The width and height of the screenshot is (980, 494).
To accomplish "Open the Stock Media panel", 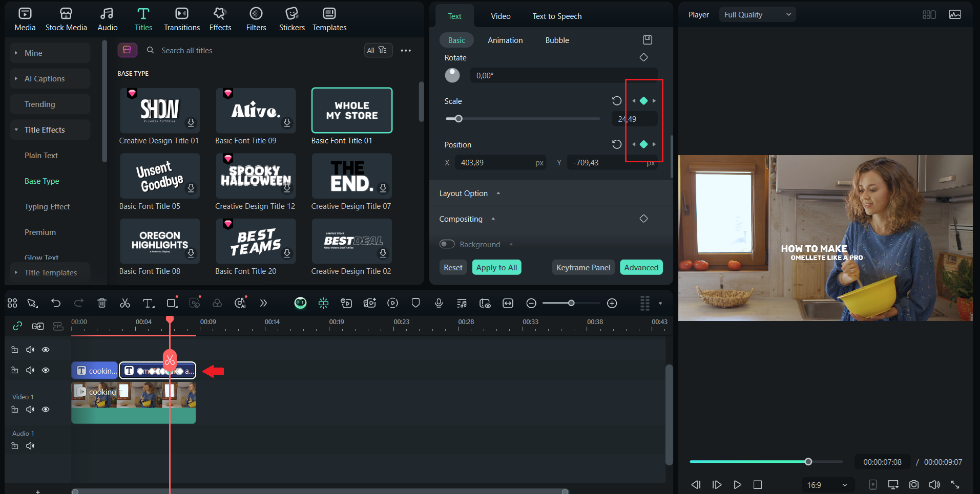I will tap(66, 19).
